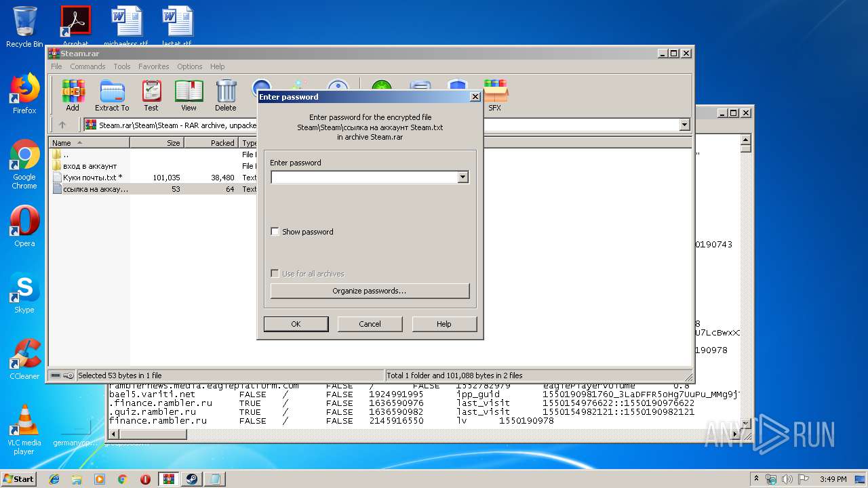The width and height of the screenshot is (868, 488).
Task: Click Notepad vertical scrollbar down arrow
Action: tap(746, 424)
